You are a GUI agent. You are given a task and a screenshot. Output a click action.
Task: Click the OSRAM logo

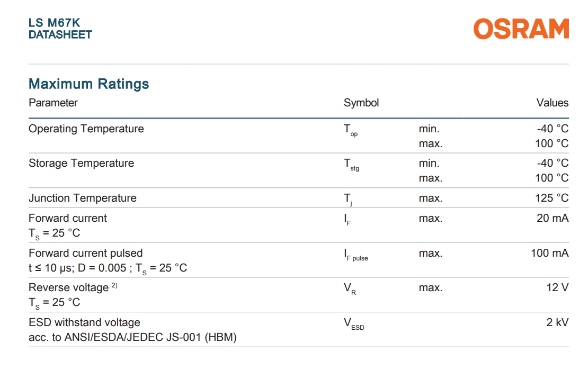pyautogui.click(x=521, y=29)
